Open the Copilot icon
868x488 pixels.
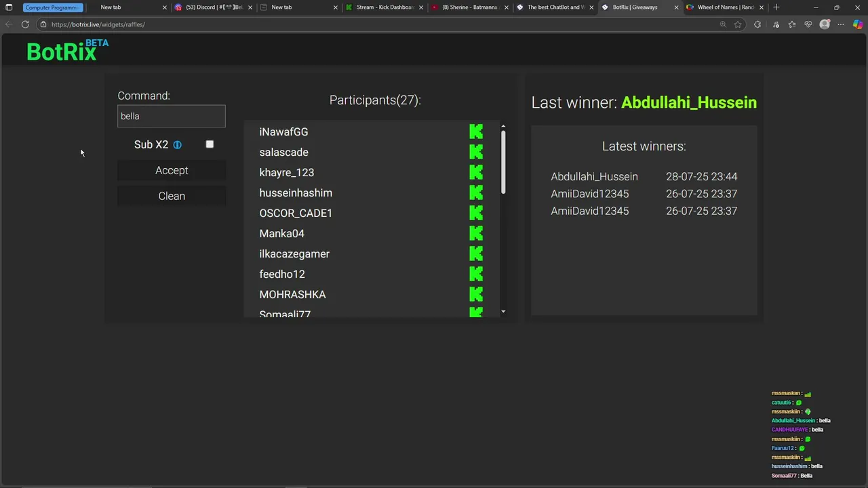[x=858, y=24]
